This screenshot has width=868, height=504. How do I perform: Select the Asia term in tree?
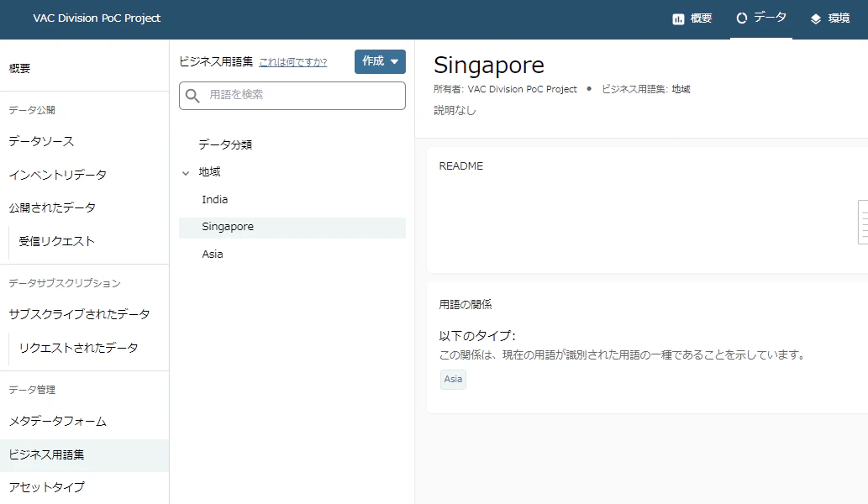click(x=213, y=255)
